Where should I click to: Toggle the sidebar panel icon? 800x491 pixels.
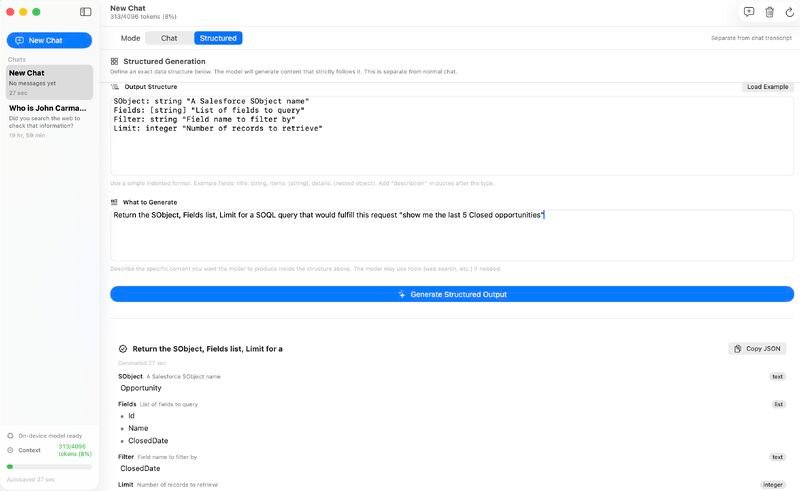pyautogui.click(x=86, y=12)
